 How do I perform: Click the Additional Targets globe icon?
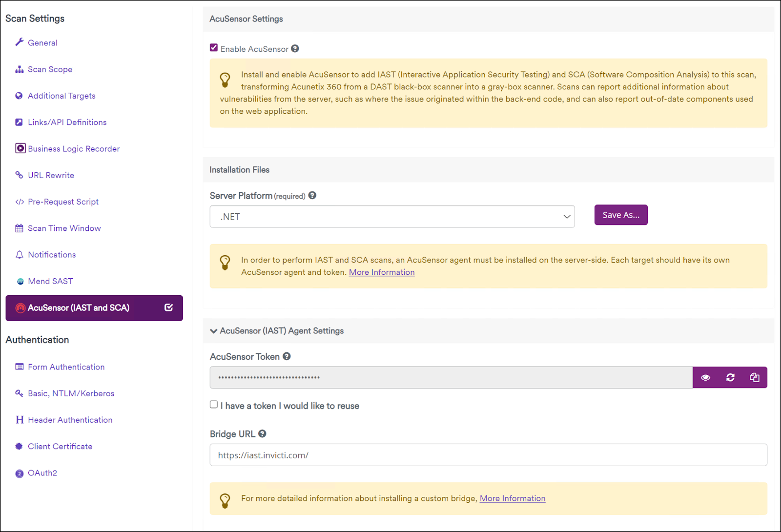click(x=19, y=96)
